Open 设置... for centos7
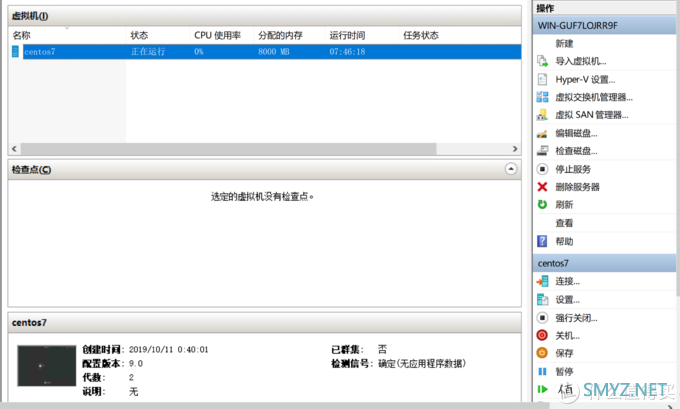This screenshot has width=680, height=409. [x=567, y=300]
